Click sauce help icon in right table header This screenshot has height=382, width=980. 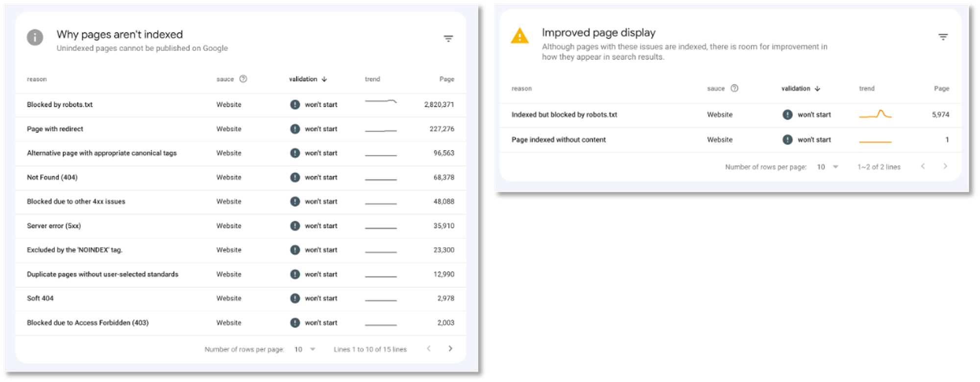click(x=734, y=88)
